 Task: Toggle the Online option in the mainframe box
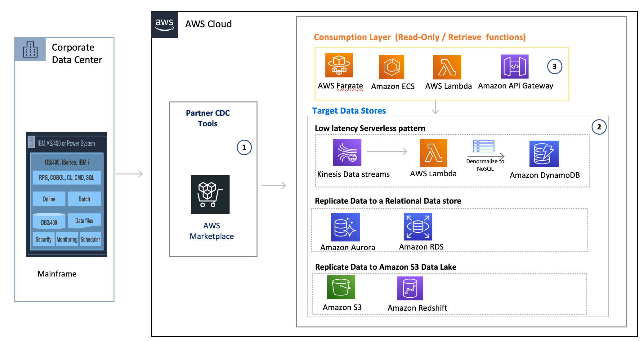(48, 199)
